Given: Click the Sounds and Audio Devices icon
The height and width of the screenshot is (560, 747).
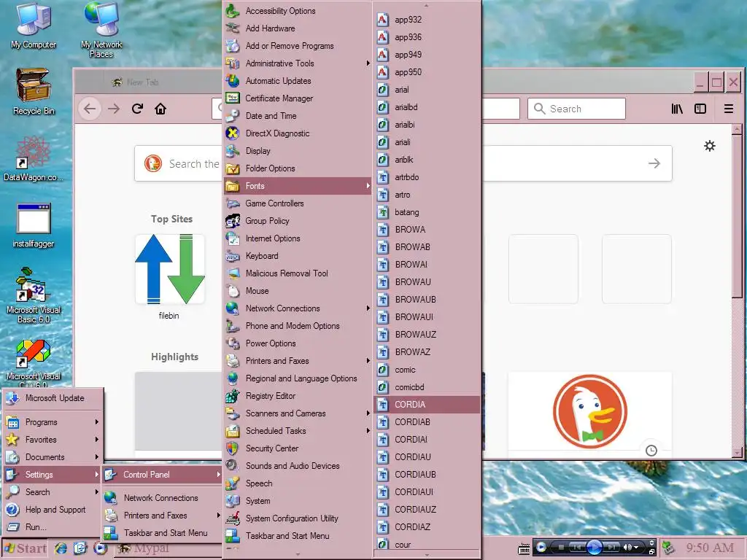Looking at the screenshot, I should (233, 466).
